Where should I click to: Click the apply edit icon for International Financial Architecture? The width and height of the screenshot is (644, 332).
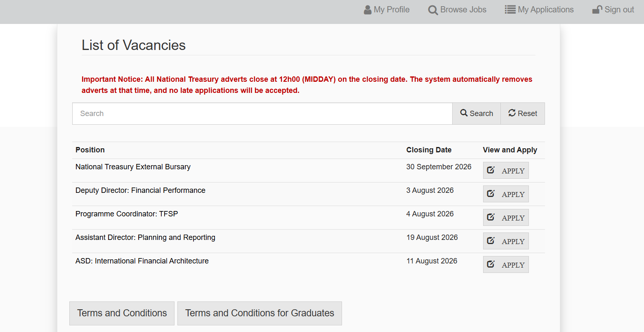click(491, 264)
